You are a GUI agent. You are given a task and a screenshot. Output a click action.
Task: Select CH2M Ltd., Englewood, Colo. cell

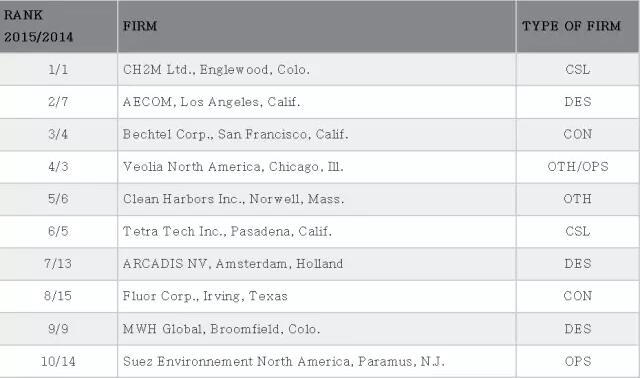(316, 69)
